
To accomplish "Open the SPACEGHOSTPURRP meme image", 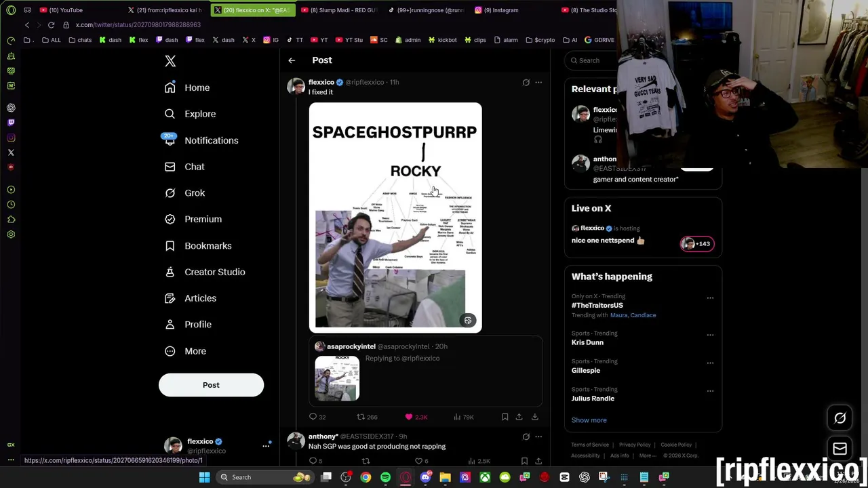I will coord(395,218).
